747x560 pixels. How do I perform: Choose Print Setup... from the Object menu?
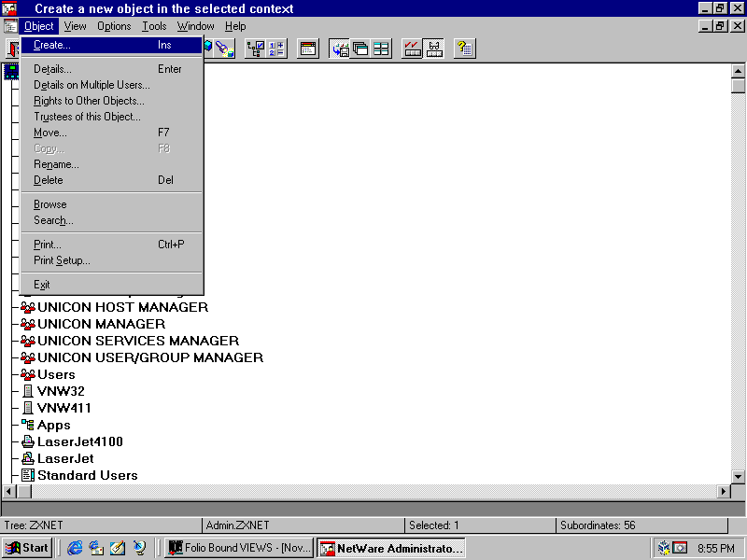coord(112,260)
